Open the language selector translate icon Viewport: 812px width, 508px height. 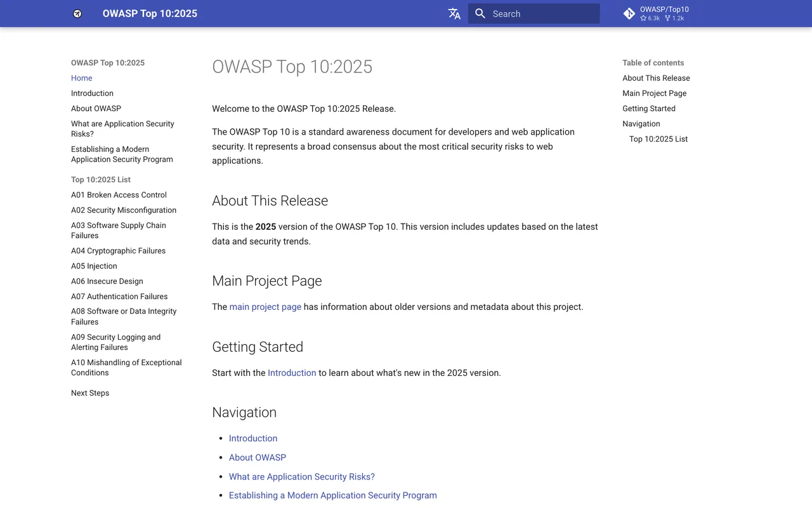point(454,13)
